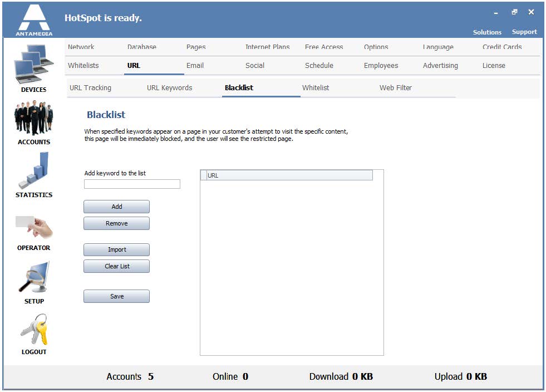The image size is (546, 392).
Task: Click the Remove button
Action: 117,223
